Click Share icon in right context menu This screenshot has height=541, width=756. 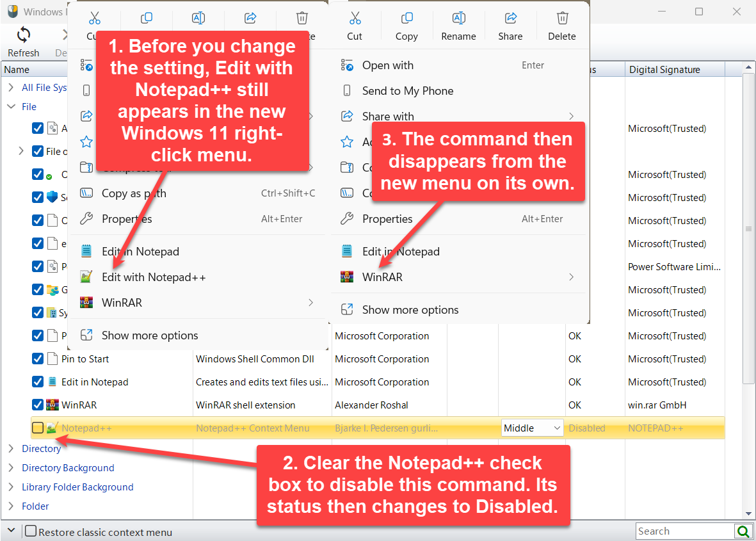(x=511, y=19)
